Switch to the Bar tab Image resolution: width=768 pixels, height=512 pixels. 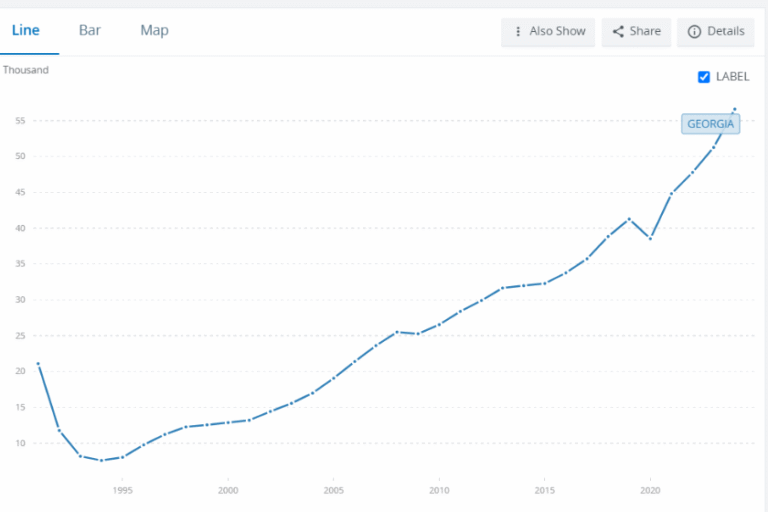point(90,30)
